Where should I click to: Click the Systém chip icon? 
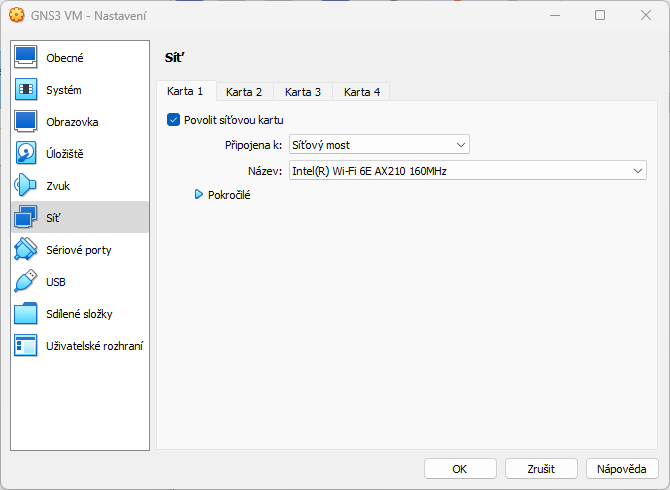pos(26,89)
